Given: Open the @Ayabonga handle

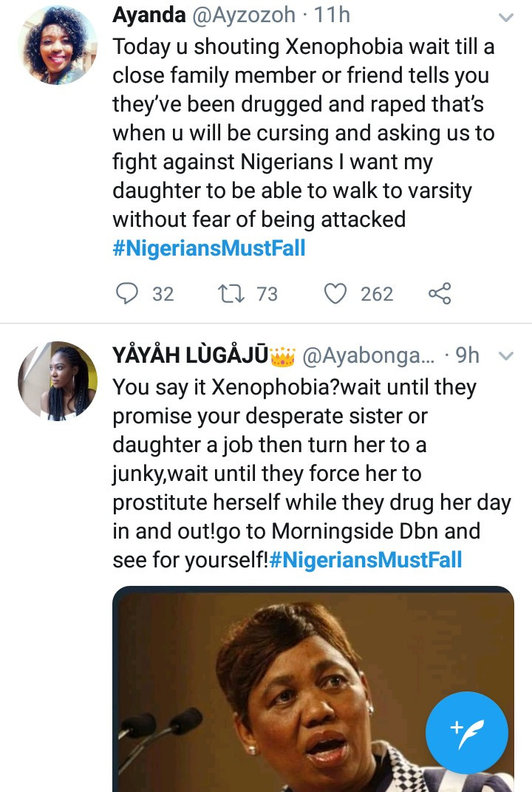Looking at the screenshot, I should pos(366,356).
